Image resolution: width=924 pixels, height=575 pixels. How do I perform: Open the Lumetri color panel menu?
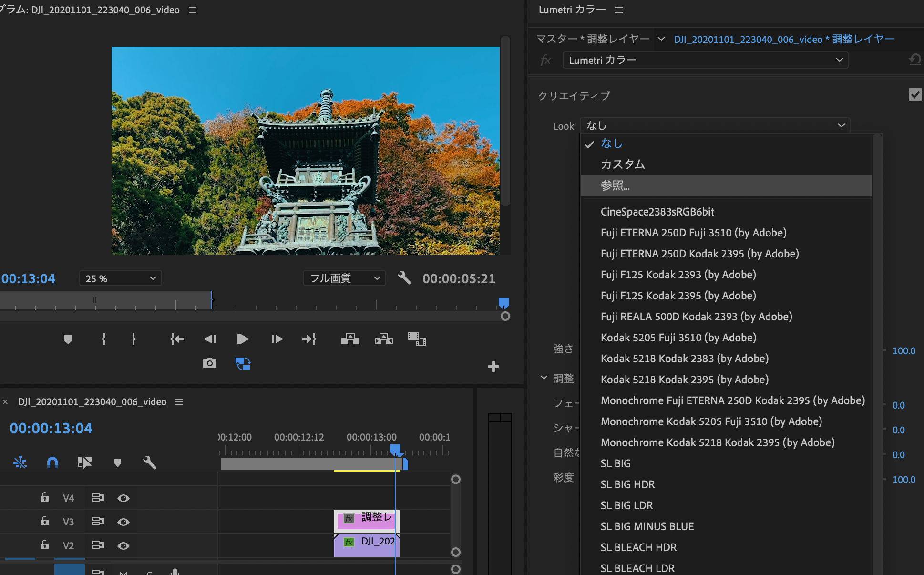tap(619, 10)
